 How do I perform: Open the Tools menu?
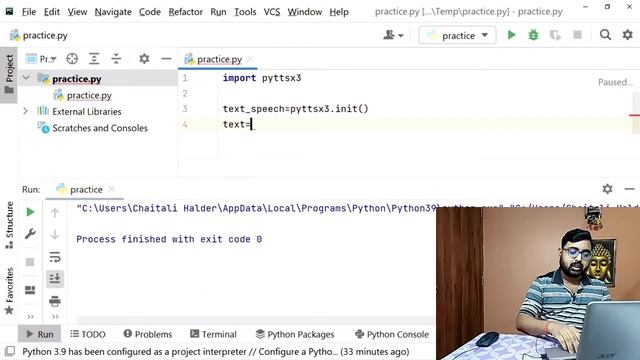(x=245, y=12)
